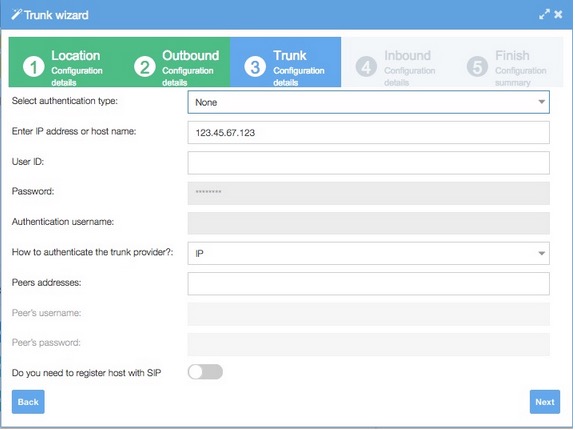
Task: Click the step 2 circle number icon
Action: 144,67
